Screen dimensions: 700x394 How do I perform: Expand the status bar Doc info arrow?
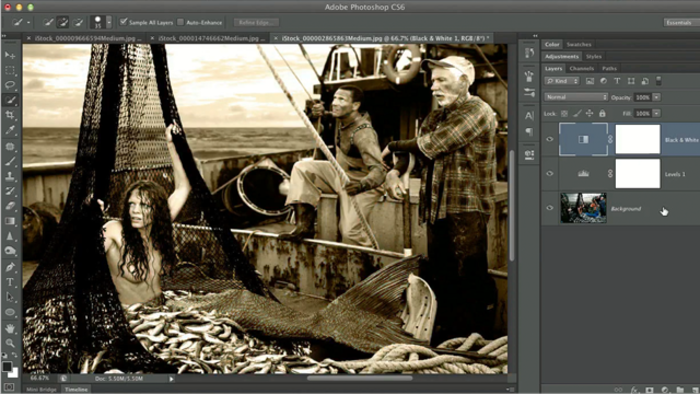click(171, 379)
